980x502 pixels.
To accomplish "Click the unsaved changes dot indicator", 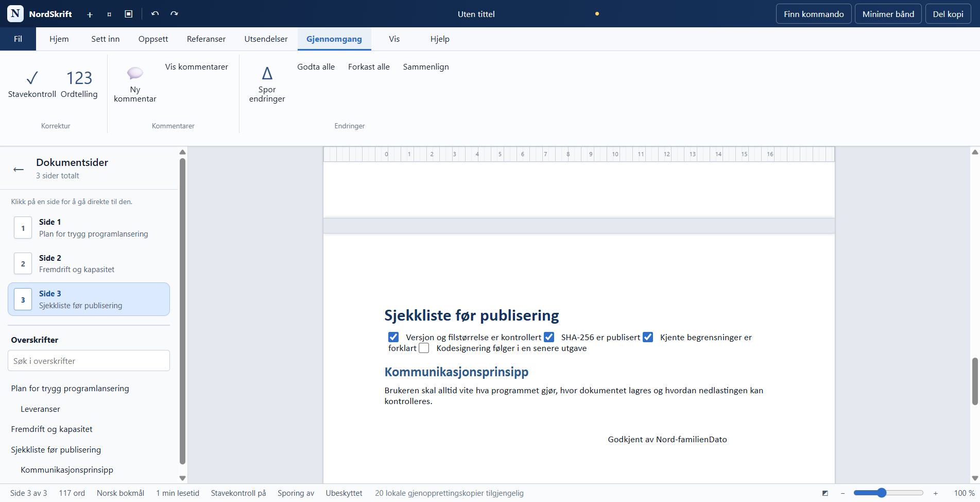I will [x=597, y=14].
